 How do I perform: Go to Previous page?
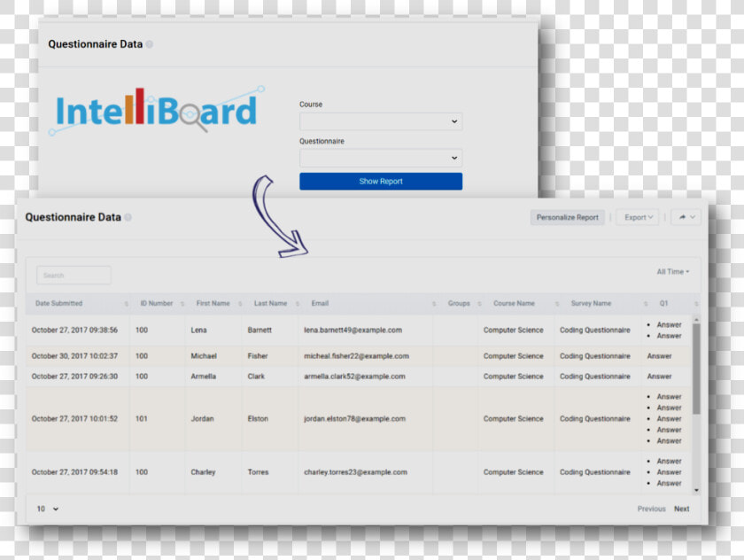pos(651,509)
